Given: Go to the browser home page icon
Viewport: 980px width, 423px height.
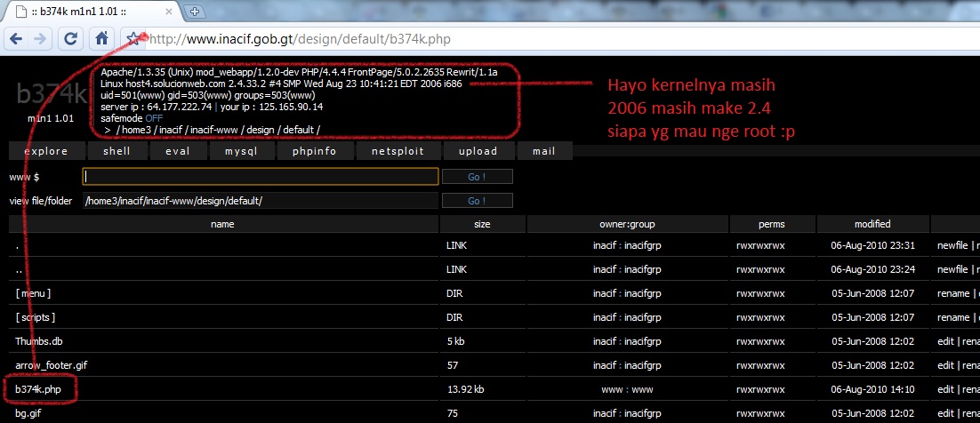Looking at the screenshot, I should point(103,39).
